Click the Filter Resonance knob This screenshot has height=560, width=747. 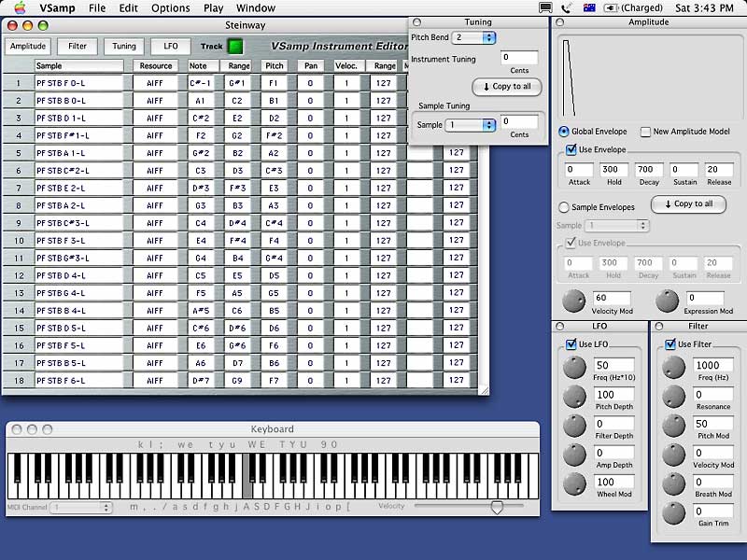pos(673,396)
